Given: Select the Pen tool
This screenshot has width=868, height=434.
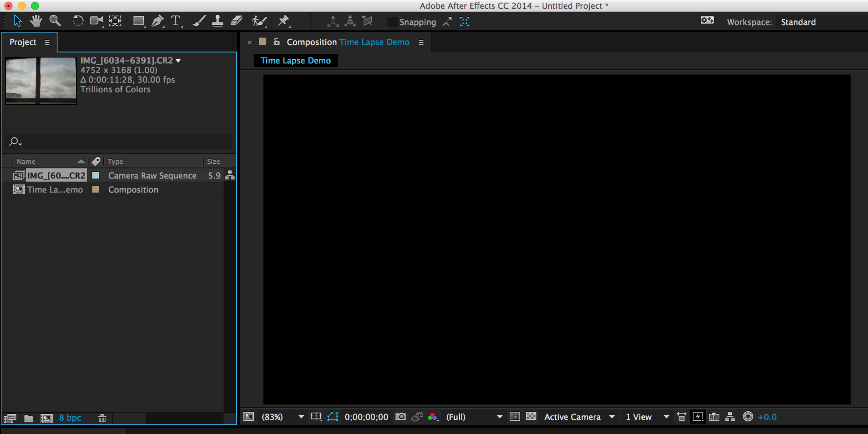Looking at the screenshot, I should click(x=158, y=21).
